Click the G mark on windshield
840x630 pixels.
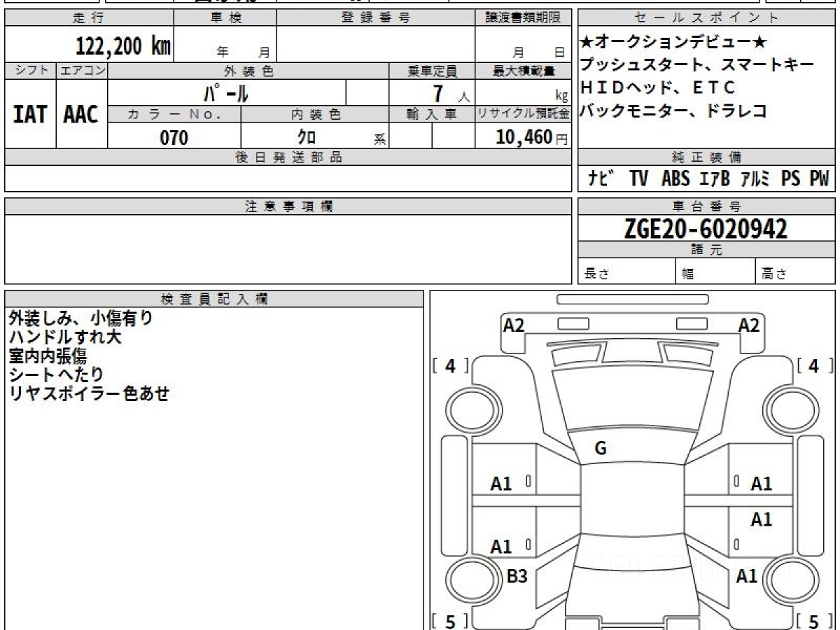point(600,449)
